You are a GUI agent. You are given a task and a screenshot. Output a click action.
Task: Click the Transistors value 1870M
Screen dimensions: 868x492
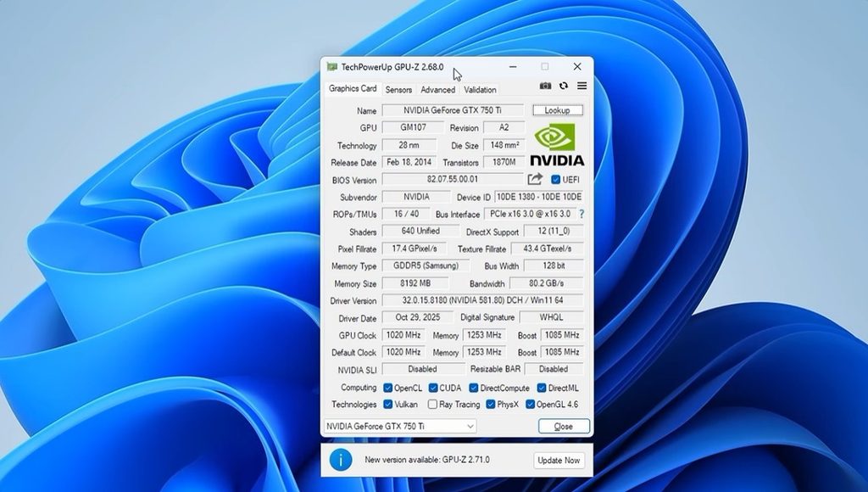504,162
